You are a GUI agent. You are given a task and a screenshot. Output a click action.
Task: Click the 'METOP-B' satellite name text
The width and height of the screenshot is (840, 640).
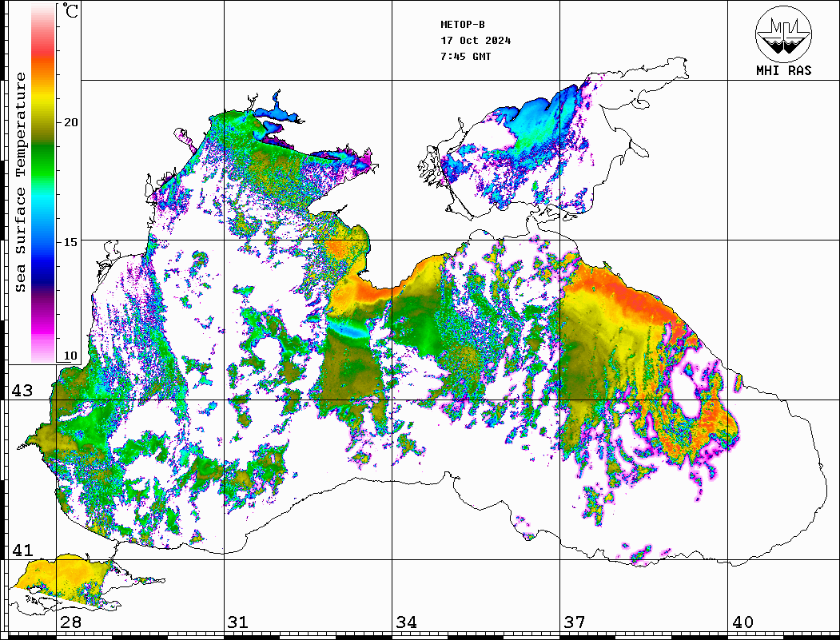[x=462, y=25]
